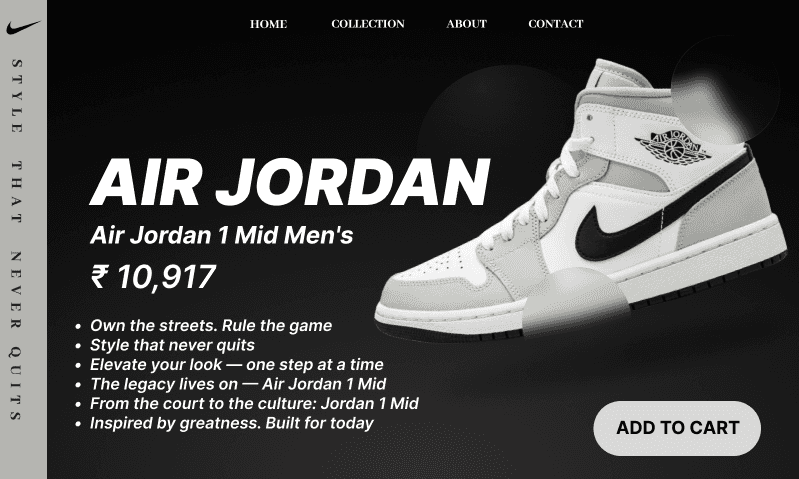The width and height of the screenshot is (799, 479).
Task: Select bullet Own the streets. Rule the game
Action: [x=211, y=326]
